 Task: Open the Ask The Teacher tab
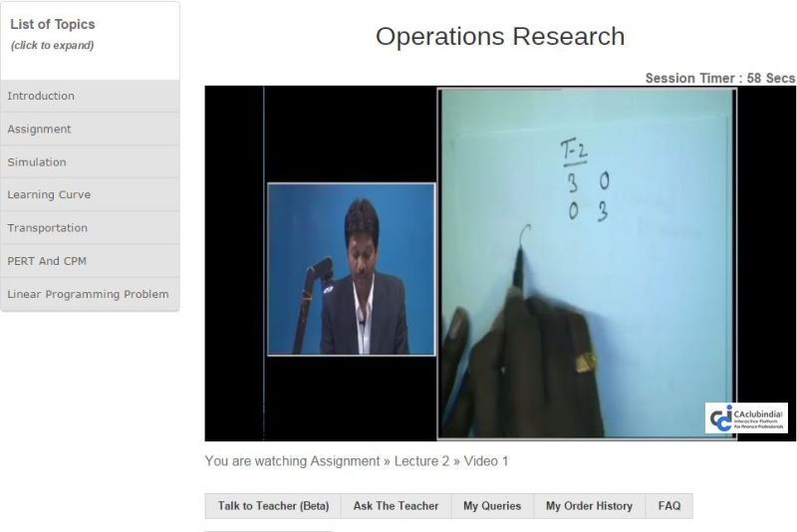[x=396, y=506]
